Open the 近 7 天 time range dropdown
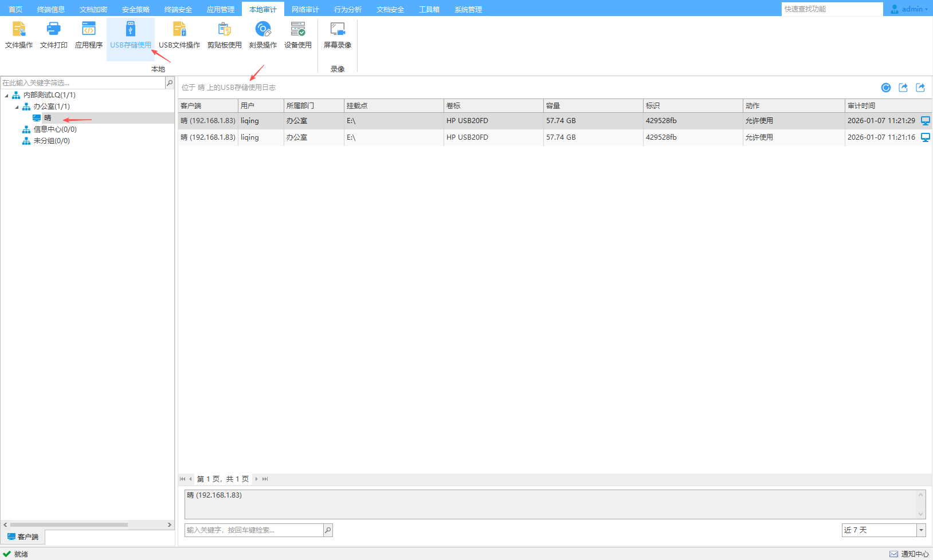This screenshot has width=933, height=560. pos(921,530)
